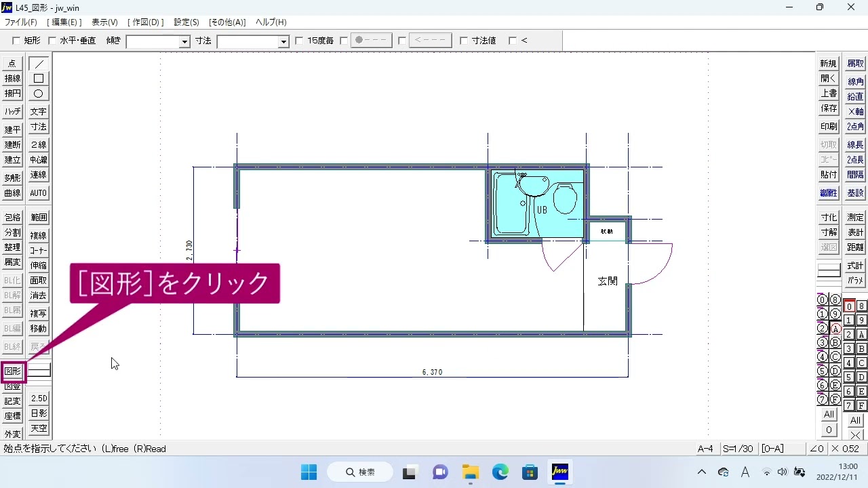Click the line style swatch under 式計

829,271
